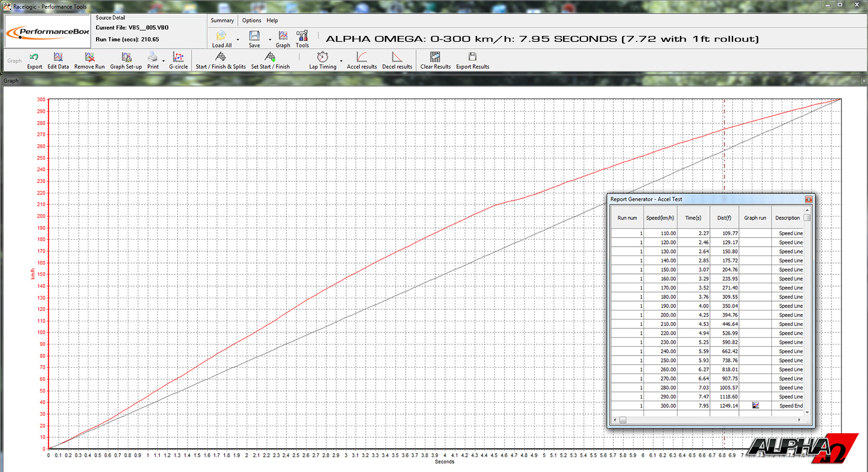Open Start / Finish & Splits

coord(220,57)
